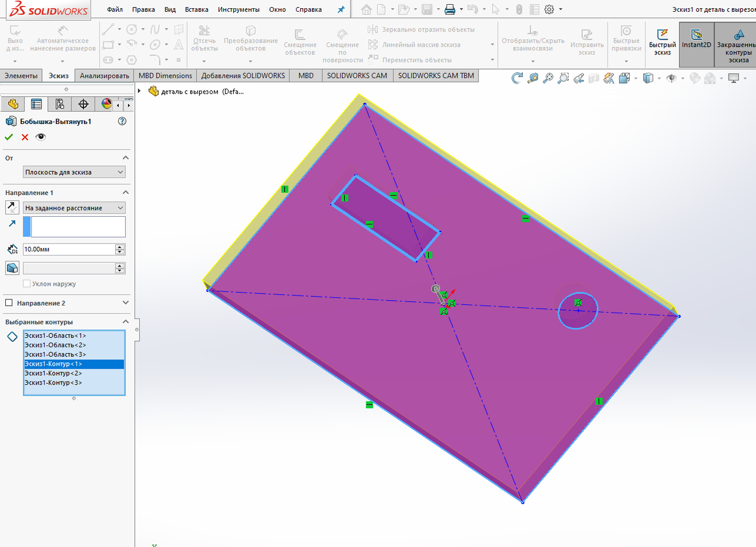Click the previous view rotate-arrow icon
Viewport: 756px width, 547px height.
[517, 77]
